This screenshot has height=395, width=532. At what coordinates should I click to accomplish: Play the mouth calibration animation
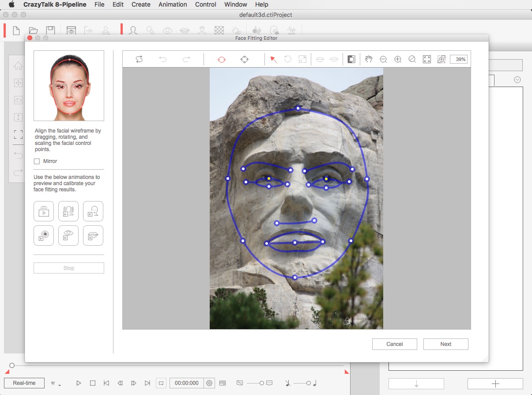pyautogui.click(x=93, y=235)
